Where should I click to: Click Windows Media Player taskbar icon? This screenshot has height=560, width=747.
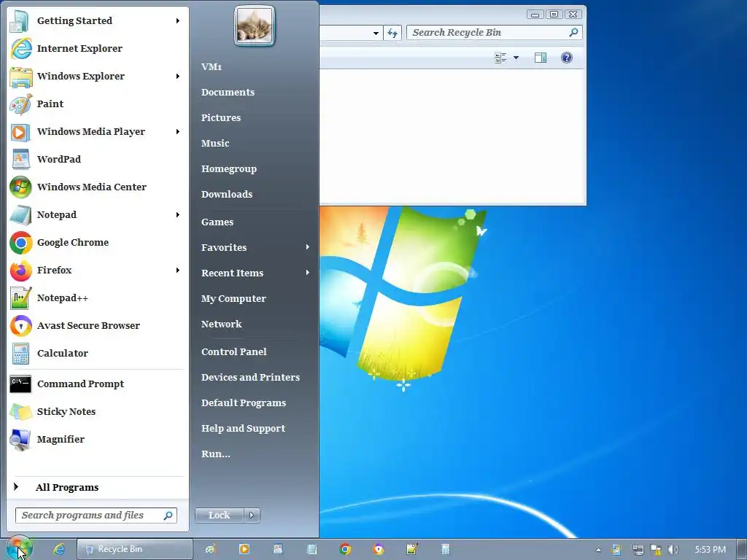pos(244,549)
